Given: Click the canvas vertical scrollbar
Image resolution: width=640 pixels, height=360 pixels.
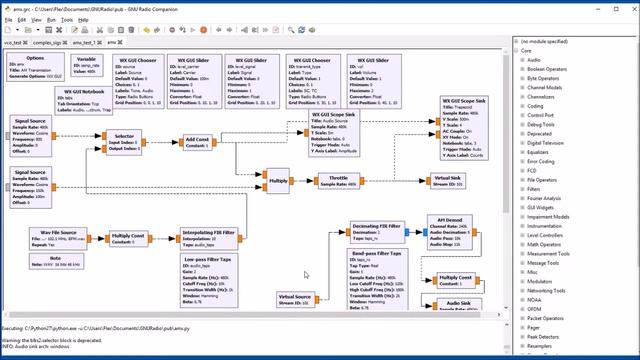Looking at the screenshot, I should click(506, 133).
